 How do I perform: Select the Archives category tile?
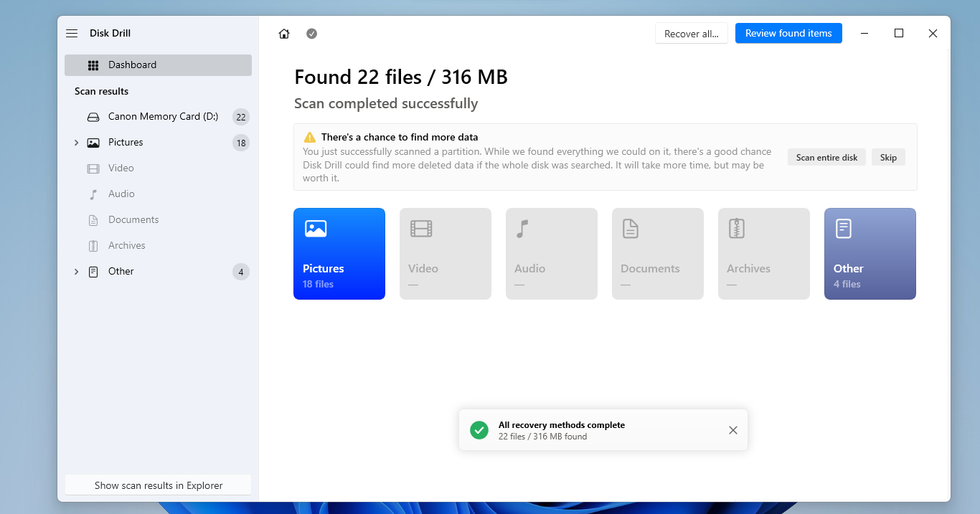(x=764, y=254)
